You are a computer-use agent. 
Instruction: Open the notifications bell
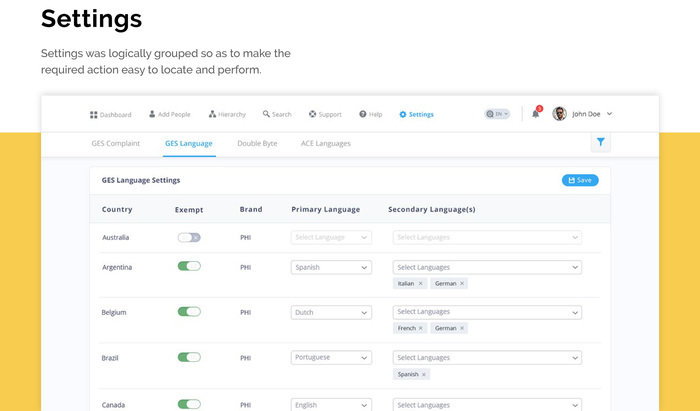535,114
